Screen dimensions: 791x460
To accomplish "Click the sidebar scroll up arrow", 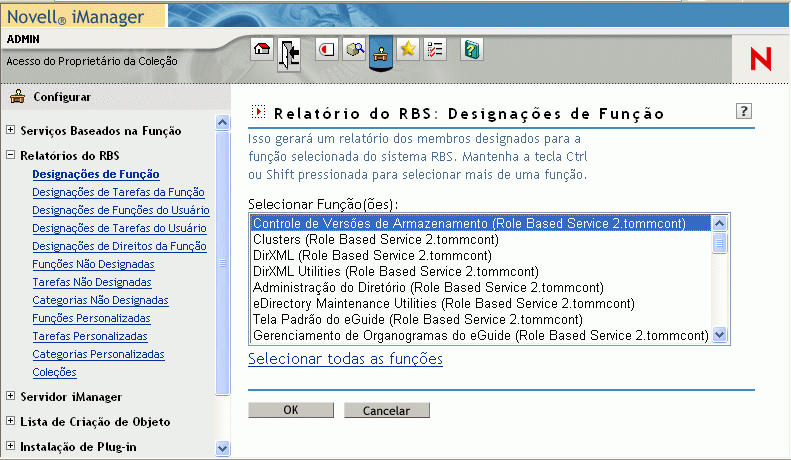I will [x=222, y=123].
